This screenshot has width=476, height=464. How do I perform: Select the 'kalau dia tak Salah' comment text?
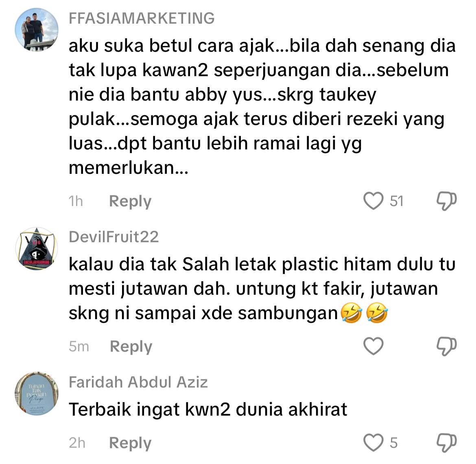click(262, 289)
